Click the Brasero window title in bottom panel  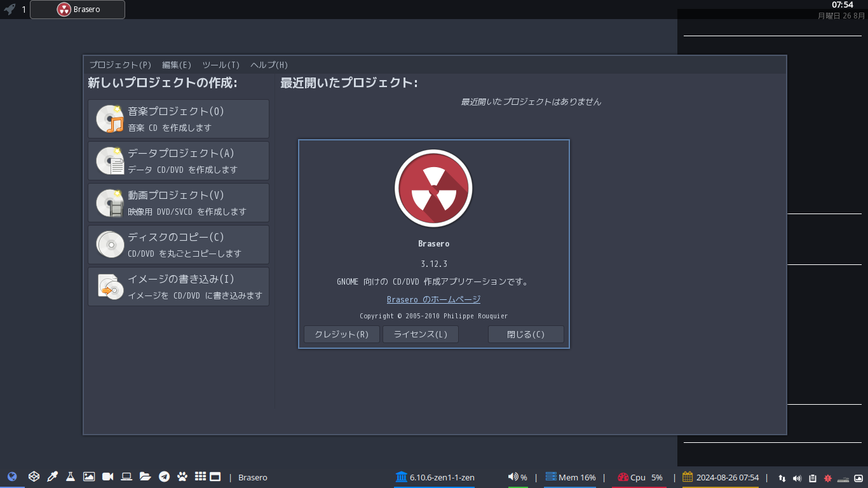point(253,477)
